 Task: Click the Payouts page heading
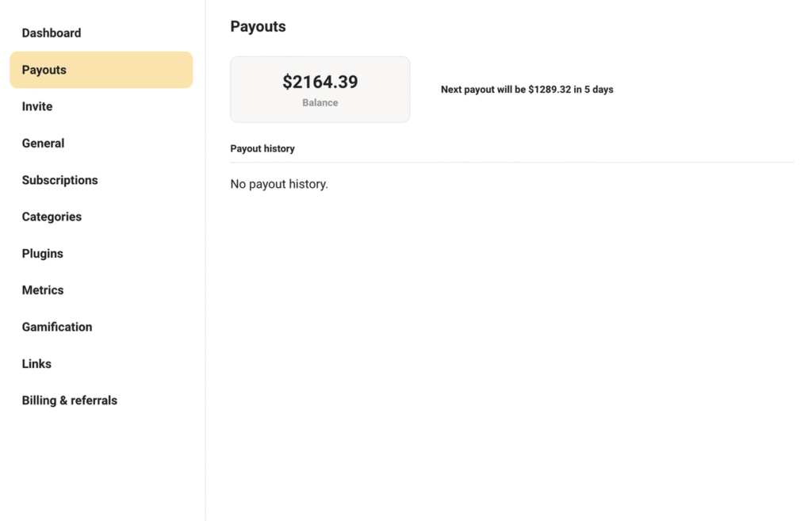coord(258,26)
